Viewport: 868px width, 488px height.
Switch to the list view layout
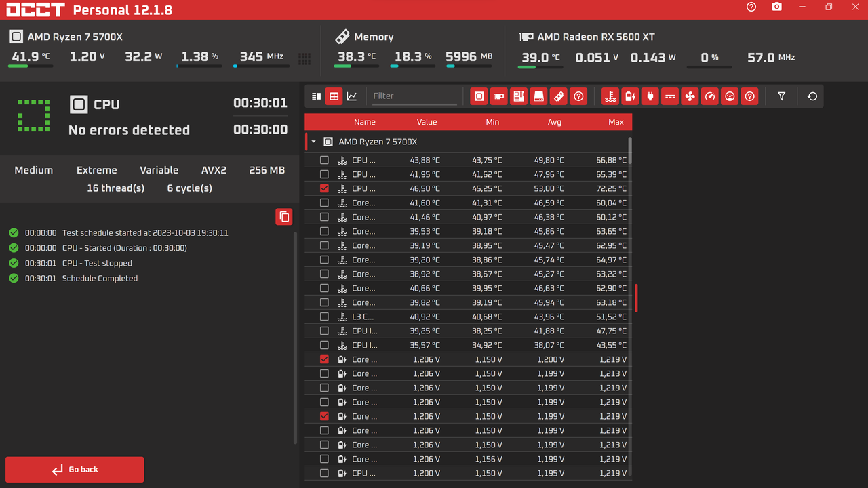point(316,96)
